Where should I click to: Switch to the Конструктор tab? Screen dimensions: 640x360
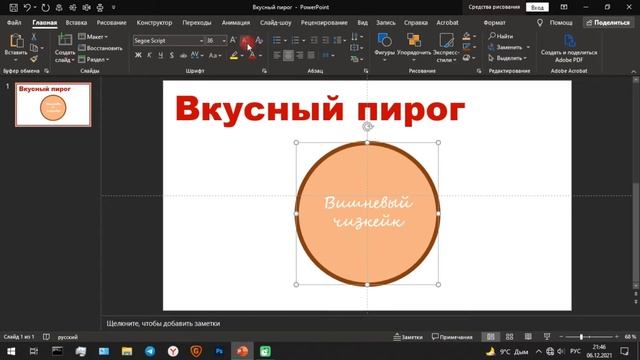click(154, 23)
